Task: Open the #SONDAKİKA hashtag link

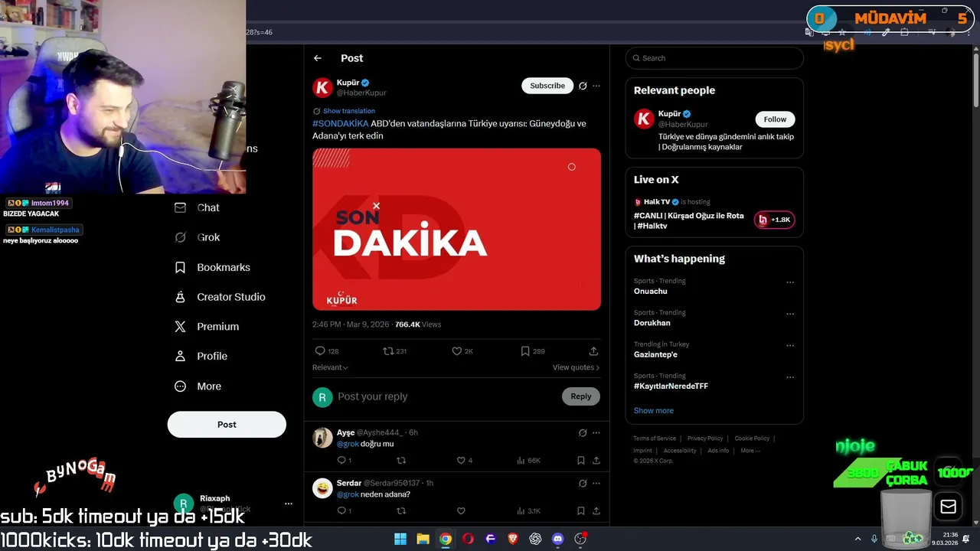Action: [x=340, y=123]
